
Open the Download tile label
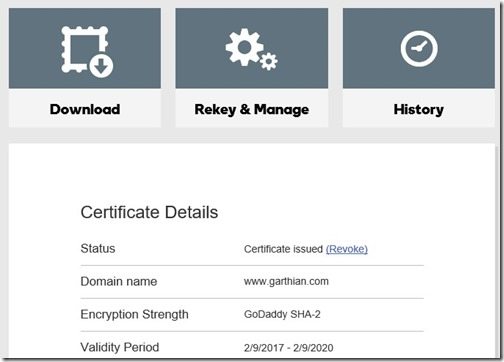coord(85,109)
